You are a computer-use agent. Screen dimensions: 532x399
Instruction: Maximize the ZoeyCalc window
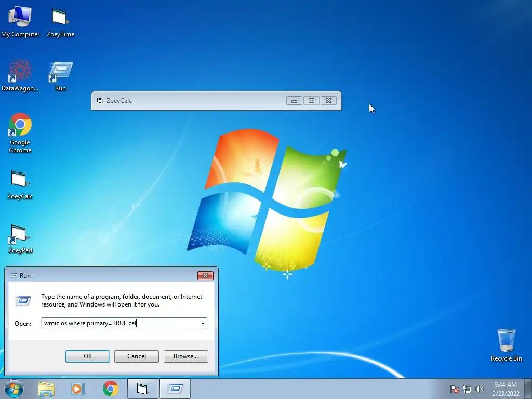point(311,101)
